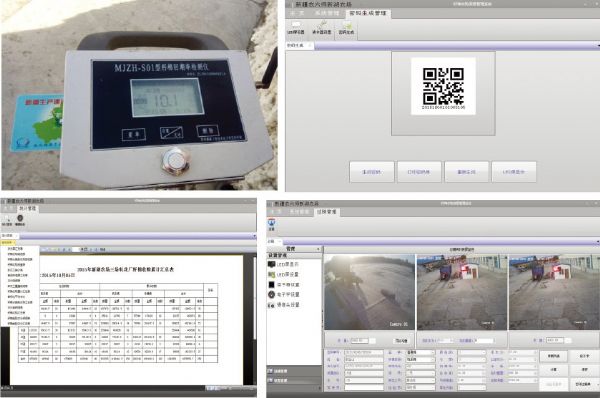Image resolution: width=600 pixels, height=398 pixels.
Task: Select the camera settings icon in device list
Action: (x=271, y=305)
